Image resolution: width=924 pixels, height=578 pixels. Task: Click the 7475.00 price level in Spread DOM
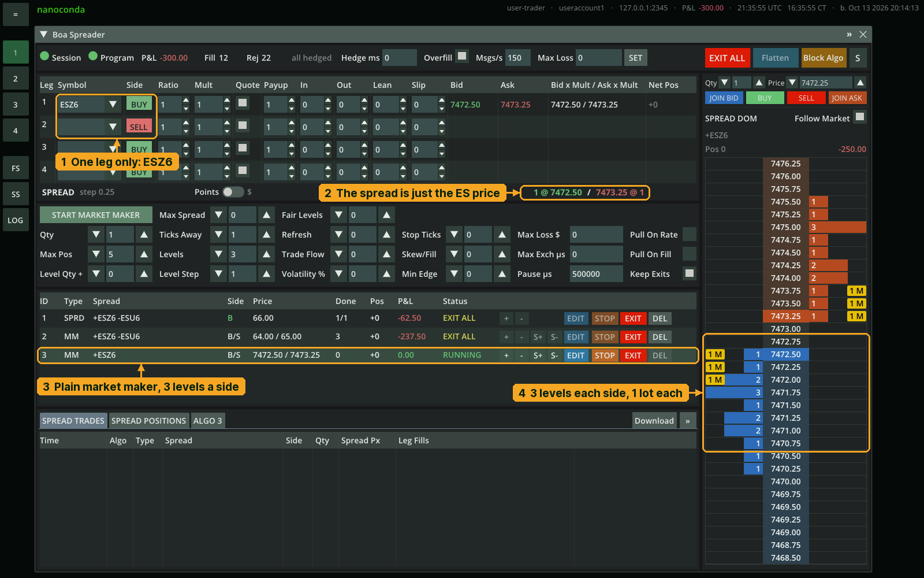point(785,227)
